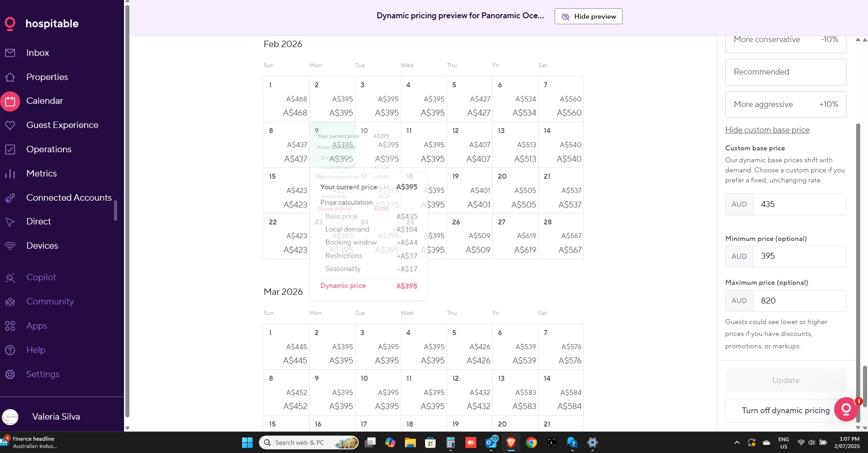Open Task View from taskbar

click(x=370, y=442)
